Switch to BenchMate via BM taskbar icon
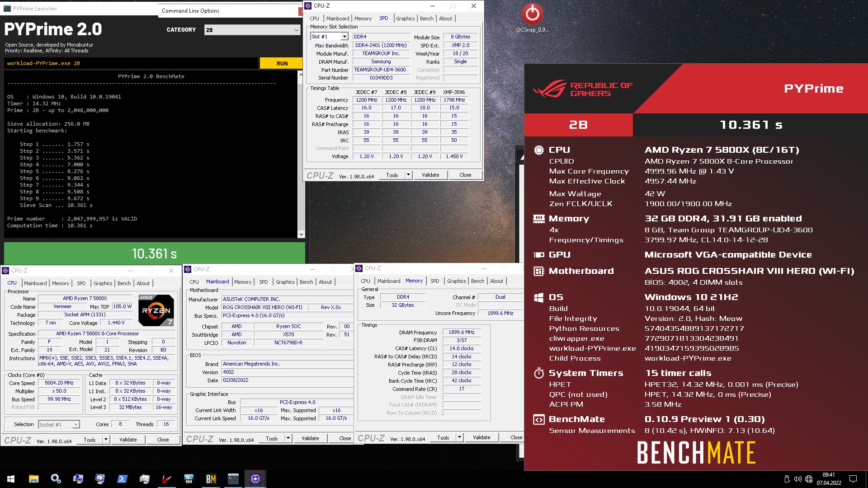The image size is (868, 488). tap(211, 479)
